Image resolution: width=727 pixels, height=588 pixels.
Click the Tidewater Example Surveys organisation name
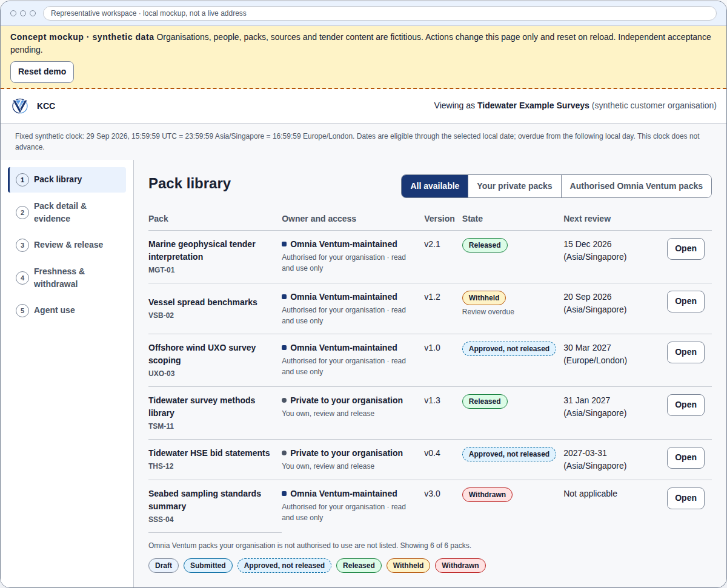point(533,105)
